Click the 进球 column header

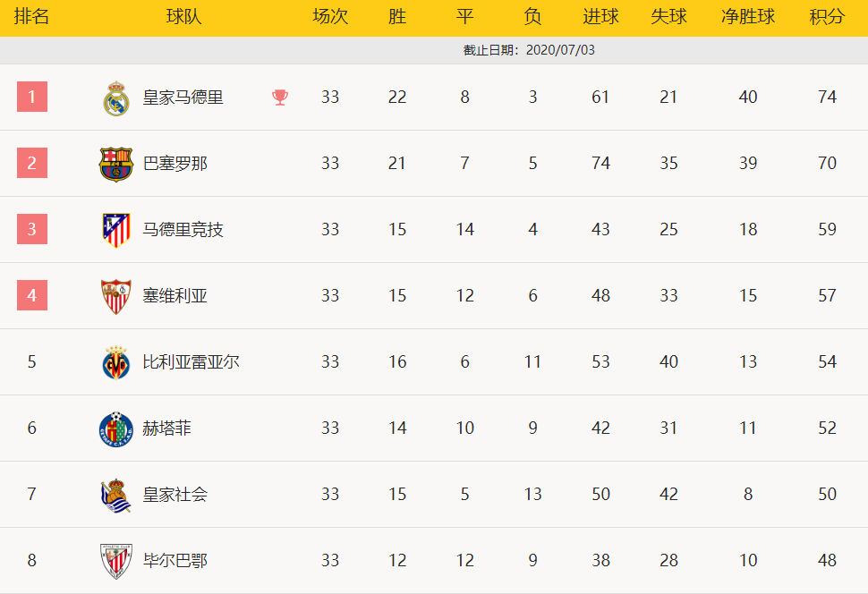(x=600, y=17)
